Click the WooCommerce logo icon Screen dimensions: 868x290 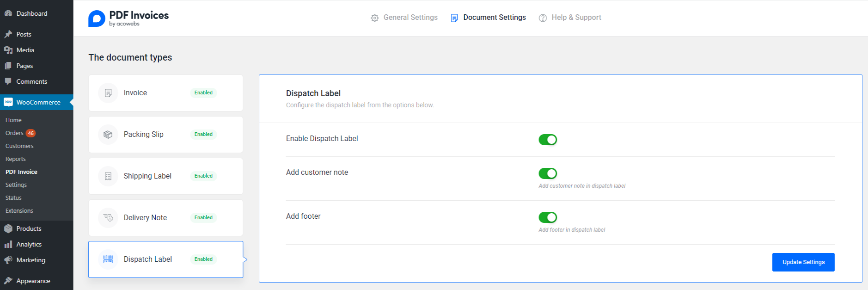click(x=8, y=102)
